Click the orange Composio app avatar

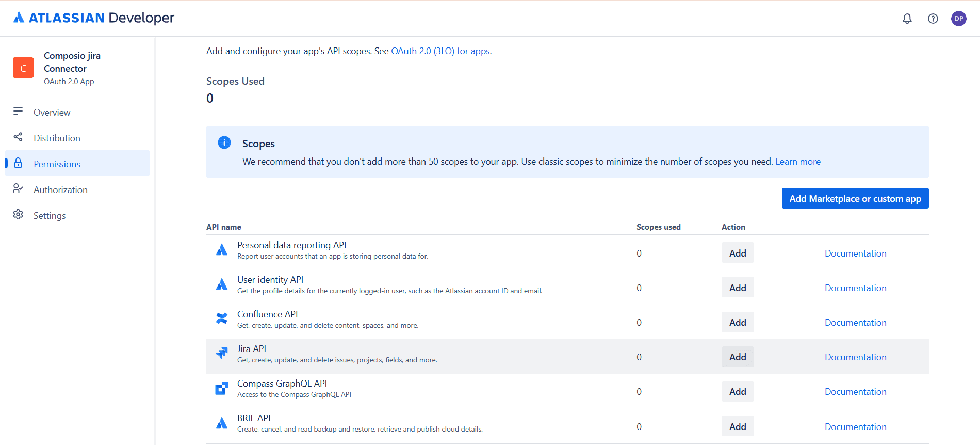(23, 68)
